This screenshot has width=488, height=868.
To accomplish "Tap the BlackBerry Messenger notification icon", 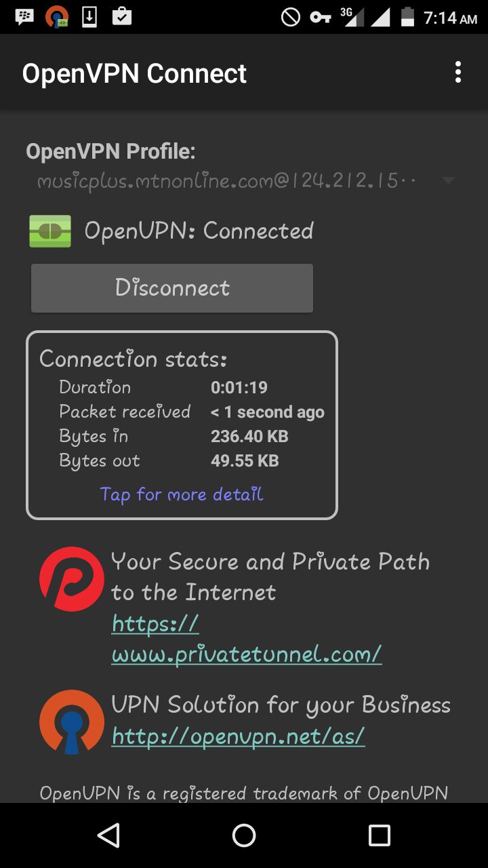I will [x=24, y=17].
